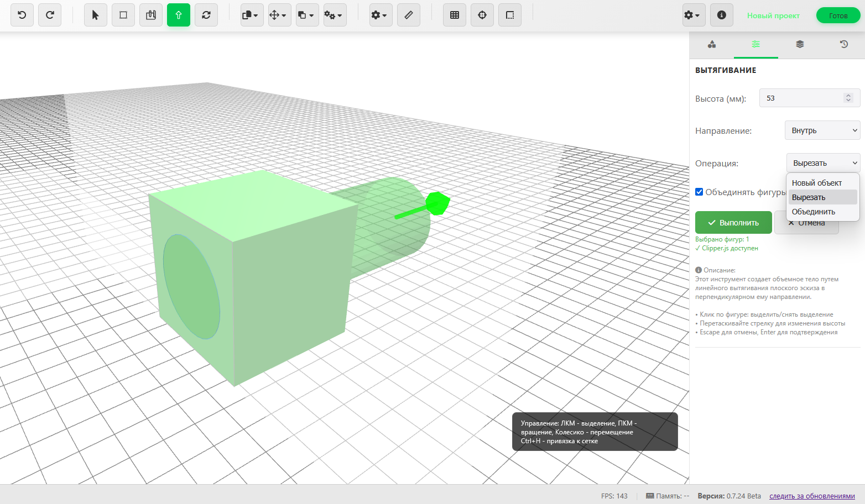Screen dimensions: 865x504
Task: Open the history clock tab
Action: [844, 44]
